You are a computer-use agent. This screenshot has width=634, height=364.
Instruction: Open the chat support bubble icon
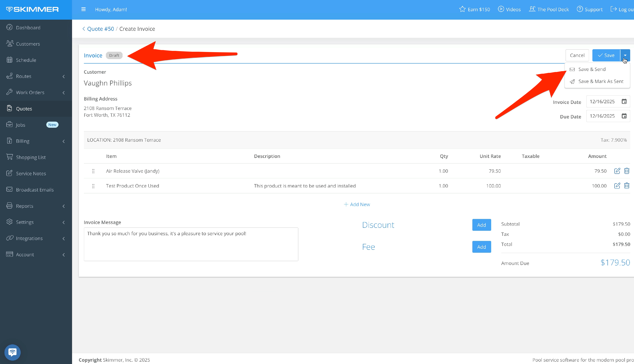pyautogui.click(x=12, y=352)
